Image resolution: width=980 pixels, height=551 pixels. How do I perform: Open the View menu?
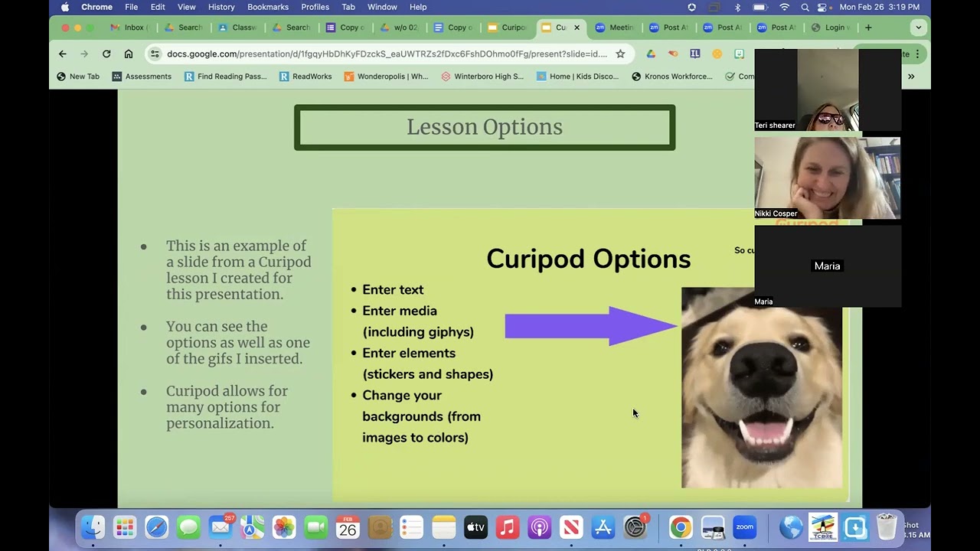pos(186,7)
